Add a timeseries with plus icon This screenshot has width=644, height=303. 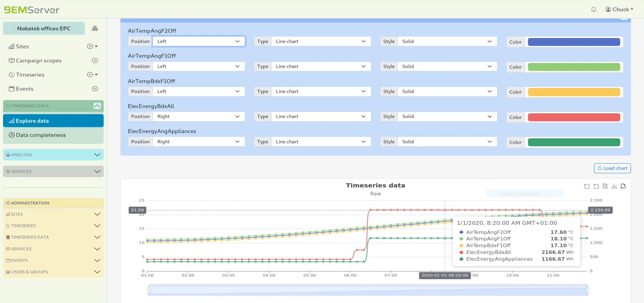click(90, 75)
